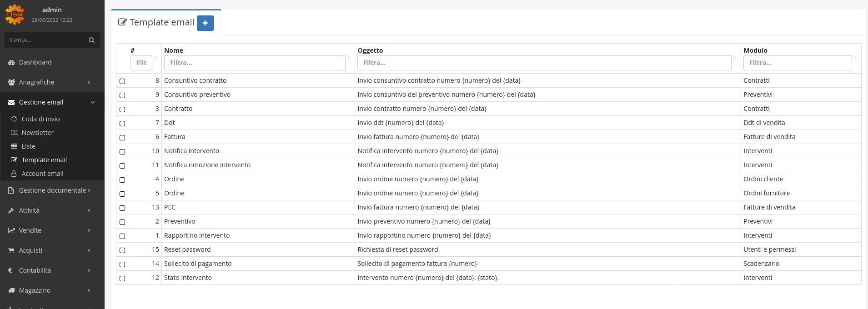
Task: Click the blue plus button to add template
Action: click(205, 23)
